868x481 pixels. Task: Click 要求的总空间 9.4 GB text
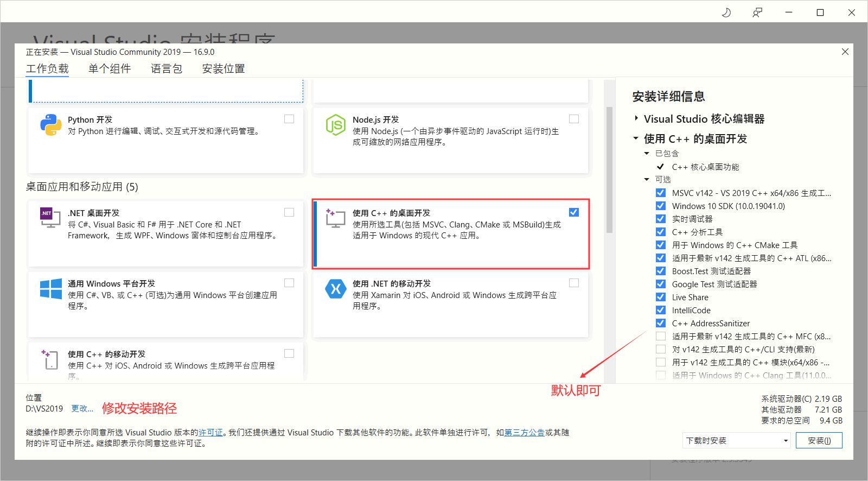coord(802,420)
